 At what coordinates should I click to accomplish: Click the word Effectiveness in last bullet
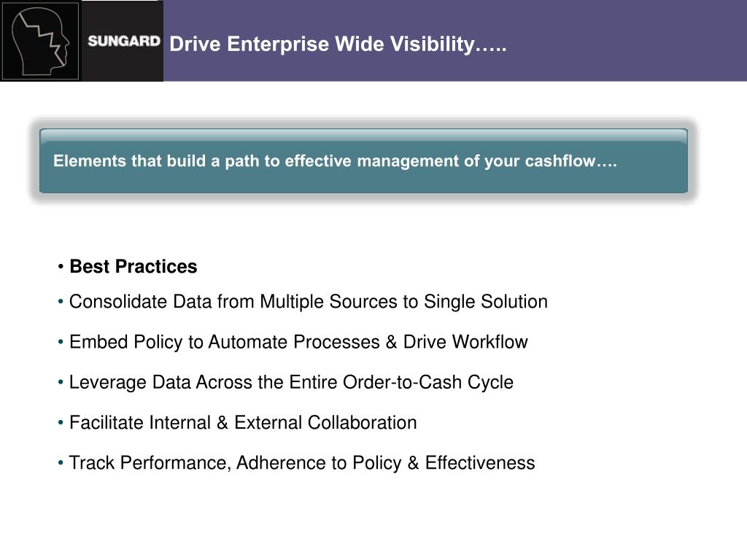coord(480,463)
